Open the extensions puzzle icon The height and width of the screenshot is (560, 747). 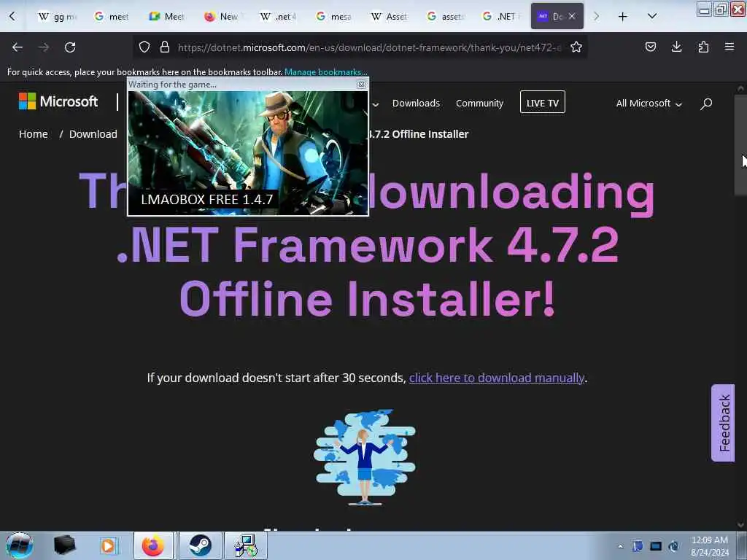pyautogui.click(x=703, y=47)
